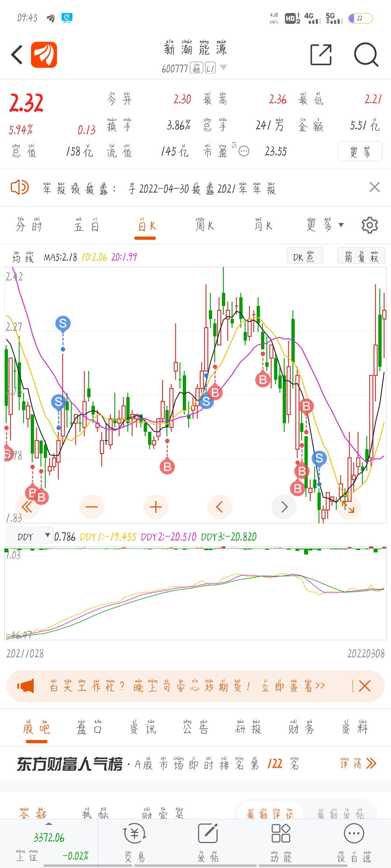This screenshot has height=868, width=391.
Task: Tap the L1 quote level badge
Action: point(210,68)
